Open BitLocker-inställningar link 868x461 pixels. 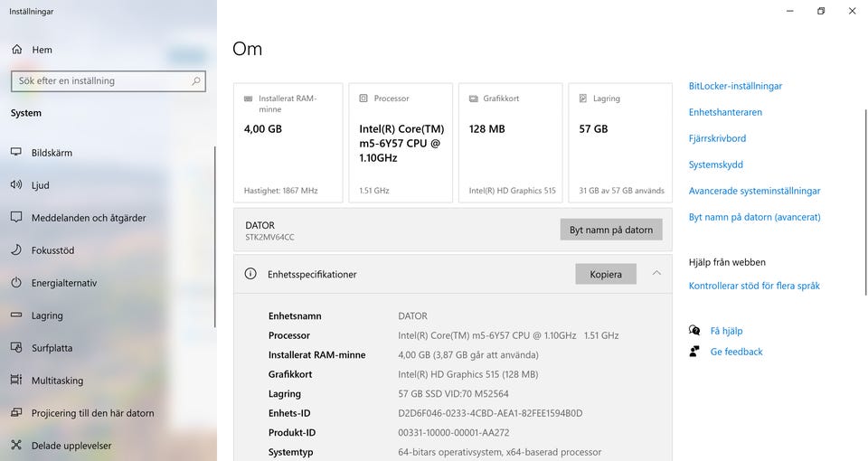[x=735, y=86]
